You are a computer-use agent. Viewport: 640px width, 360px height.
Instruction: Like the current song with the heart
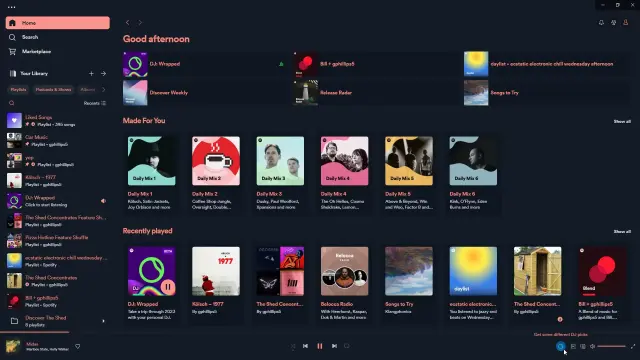78,347
